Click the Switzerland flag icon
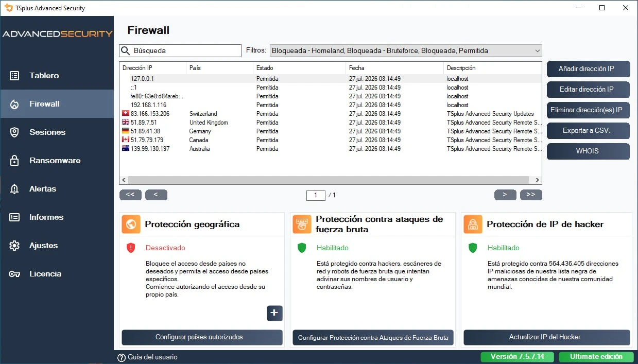The width and height of the screenshot is (638, 364). (x=125, y=114)
